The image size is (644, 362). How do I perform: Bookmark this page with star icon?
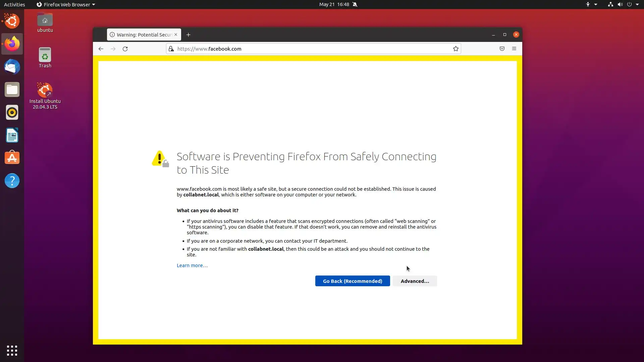tap(455, 49)
